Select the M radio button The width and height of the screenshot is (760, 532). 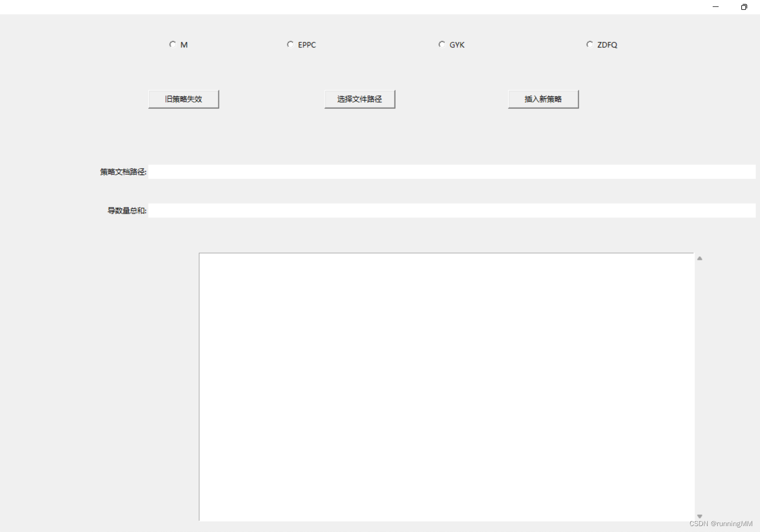pyautogui.click(x=173, y=44)
